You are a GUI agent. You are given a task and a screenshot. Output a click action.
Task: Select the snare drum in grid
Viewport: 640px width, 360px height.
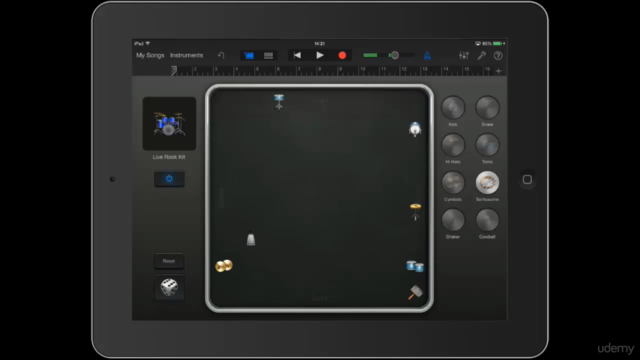[279, 102]
